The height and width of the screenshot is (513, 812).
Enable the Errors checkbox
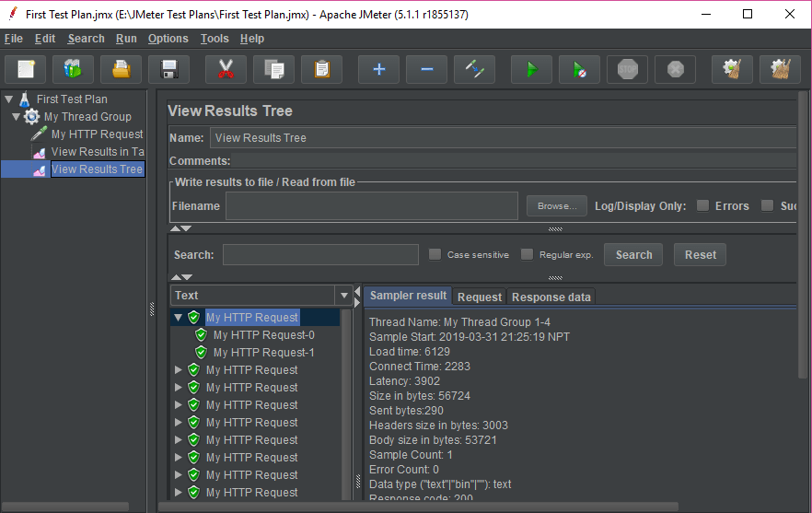pos(702,205)
